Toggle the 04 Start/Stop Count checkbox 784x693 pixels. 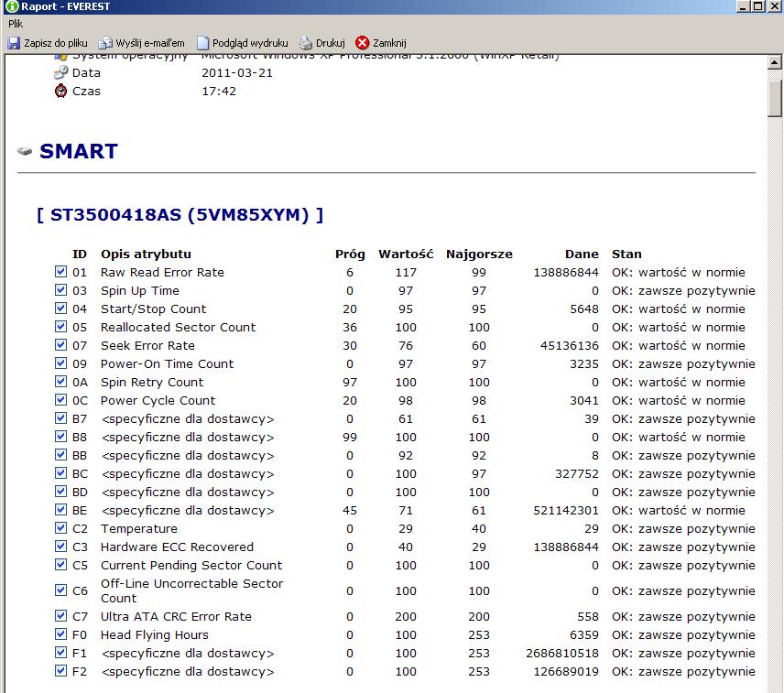click(x=60, y=309)
